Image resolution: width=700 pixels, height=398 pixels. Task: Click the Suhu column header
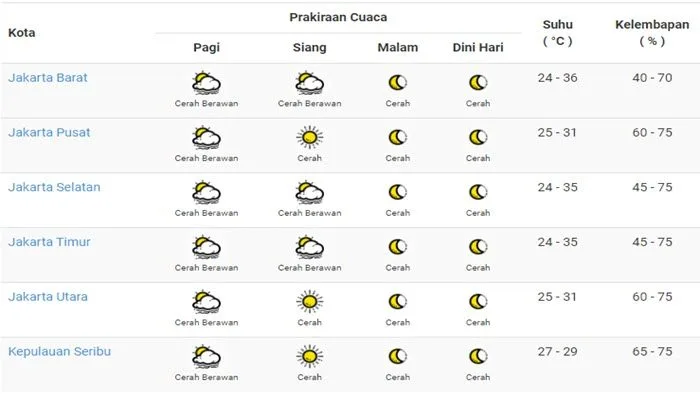558,33
